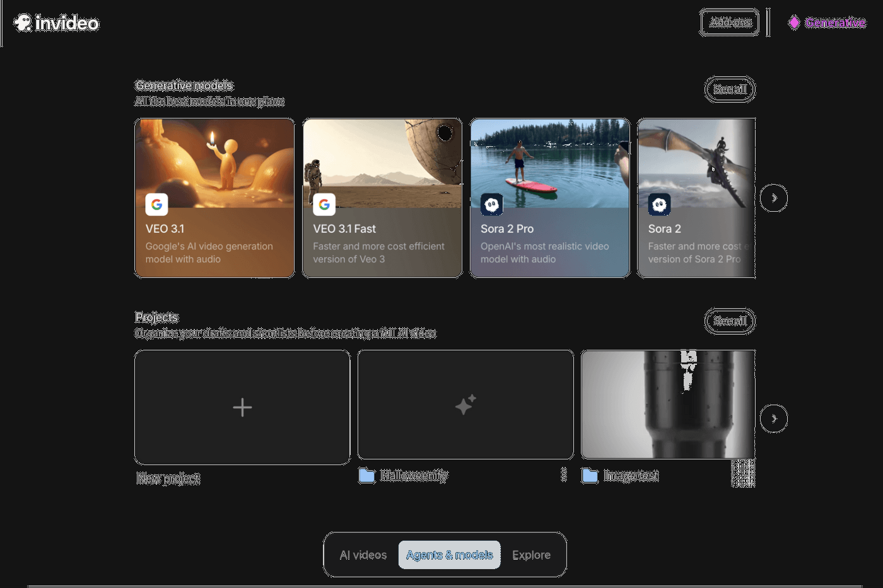Viewport: 883px width, 588px height.
Task: Open the Halloweenify project sparkle thumbnail
Action: click(465, 405)
